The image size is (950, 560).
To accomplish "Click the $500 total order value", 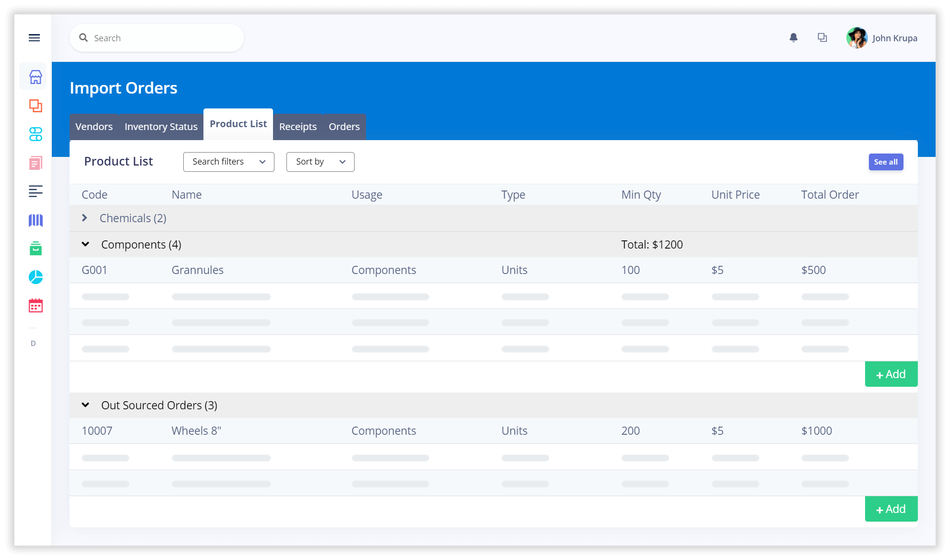I will [814, 270].
